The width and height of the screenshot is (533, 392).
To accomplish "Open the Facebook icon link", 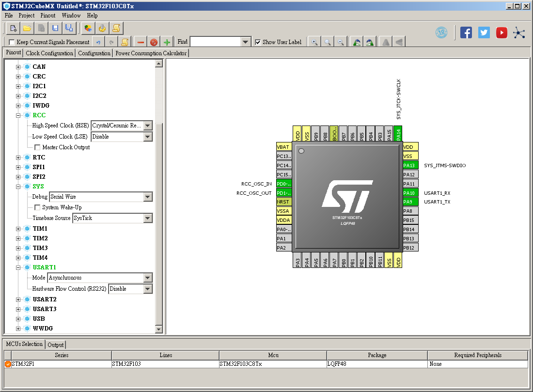I will pyautogui.click(x=466, y=32).
